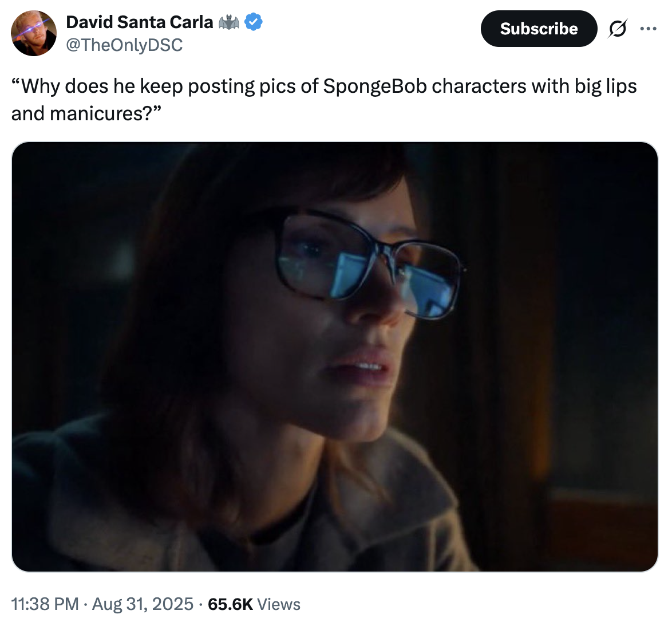This screenshot has width=672, height=630.
Task: Click the Grok slashed-circle icon
Action: [x=618, y=29]
